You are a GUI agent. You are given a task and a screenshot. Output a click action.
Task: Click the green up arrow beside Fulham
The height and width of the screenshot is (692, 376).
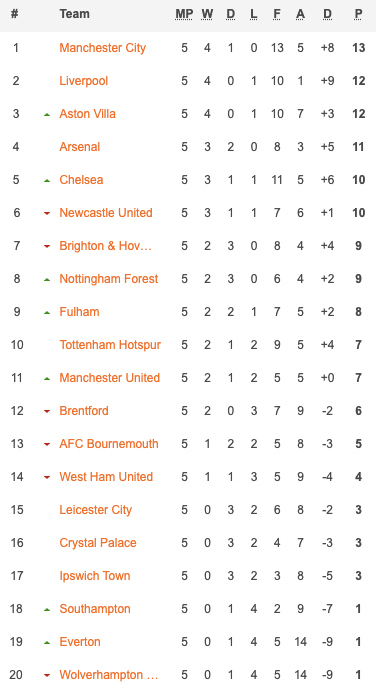47,312
